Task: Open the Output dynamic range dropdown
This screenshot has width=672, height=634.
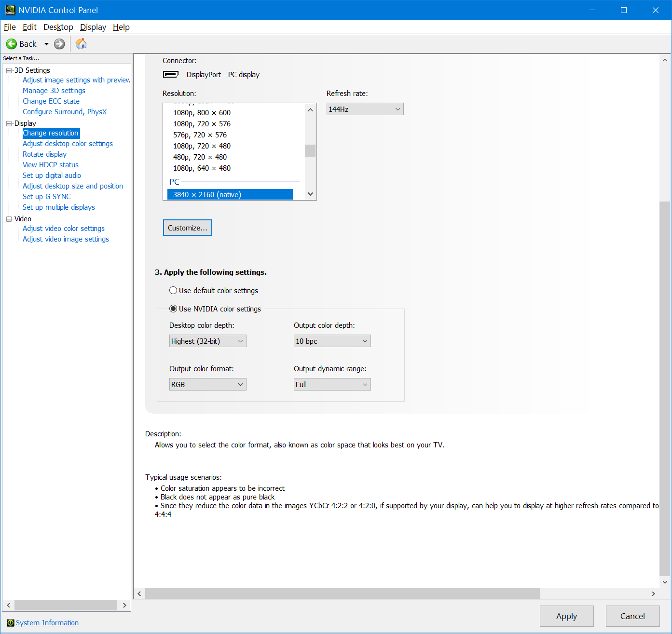Action: pyautogui.click(x=332, y=385)
